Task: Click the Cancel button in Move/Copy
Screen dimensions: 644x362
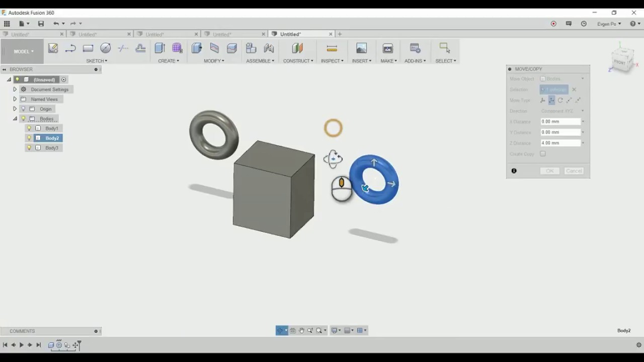Action: (x=574, y=171)
